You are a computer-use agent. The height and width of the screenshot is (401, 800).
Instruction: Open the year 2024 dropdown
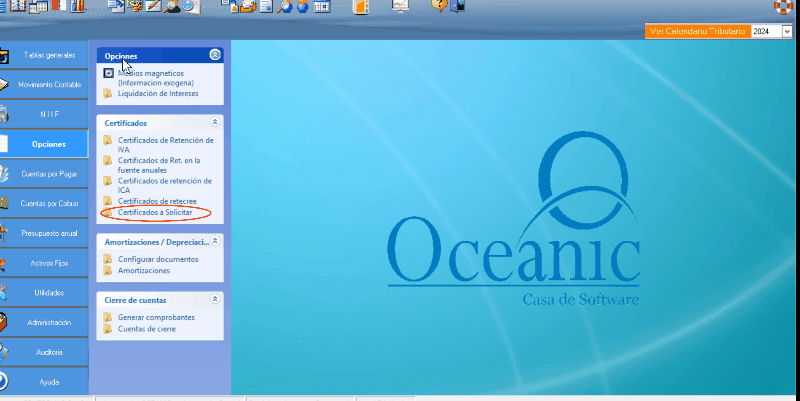[787, 32]
